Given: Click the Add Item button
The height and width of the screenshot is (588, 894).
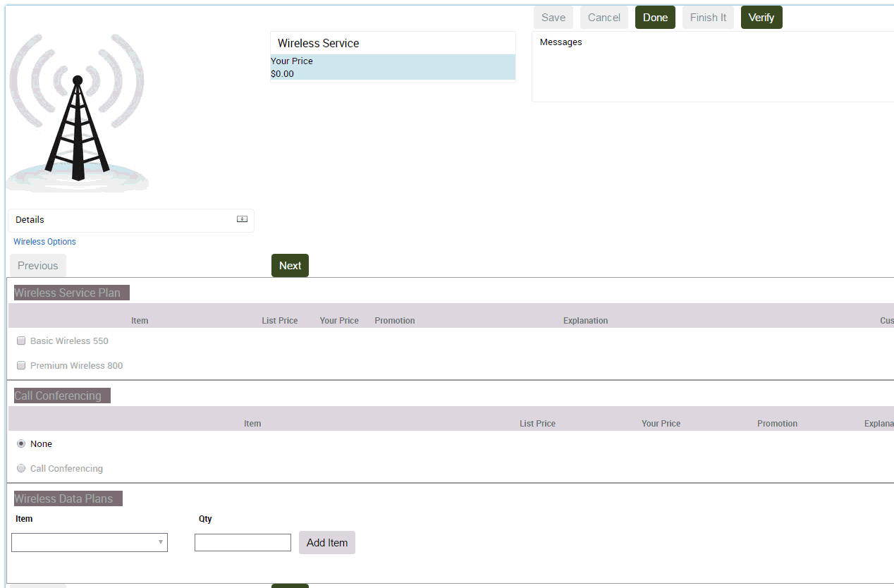Looking at the screenshot, I should coord(326,542).
